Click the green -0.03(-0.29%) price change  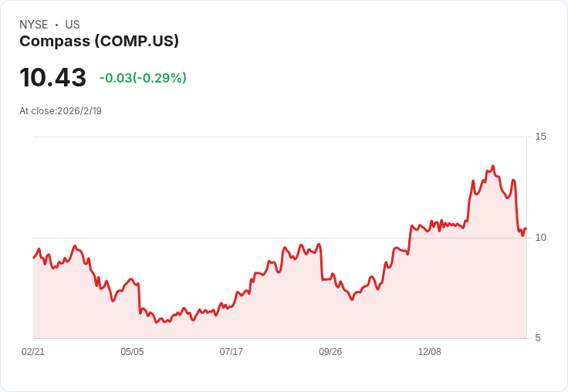(x=143, y=78)
